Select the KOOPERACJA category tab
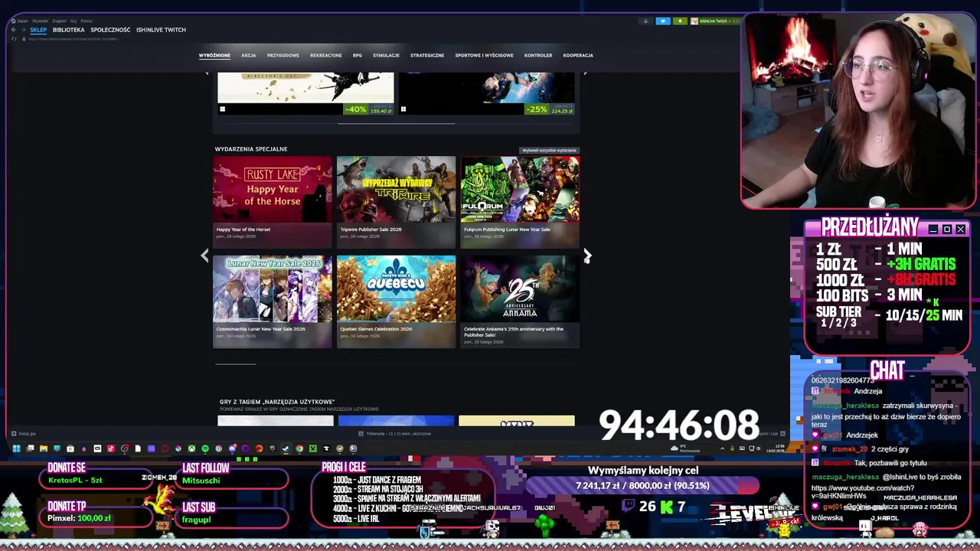 click(578, 55)
